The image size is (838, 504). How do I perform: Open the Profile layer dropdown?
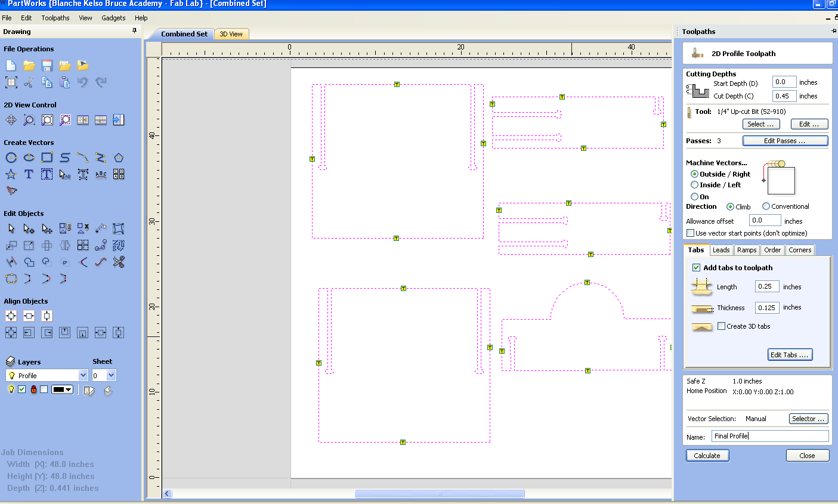coord(83,375)
